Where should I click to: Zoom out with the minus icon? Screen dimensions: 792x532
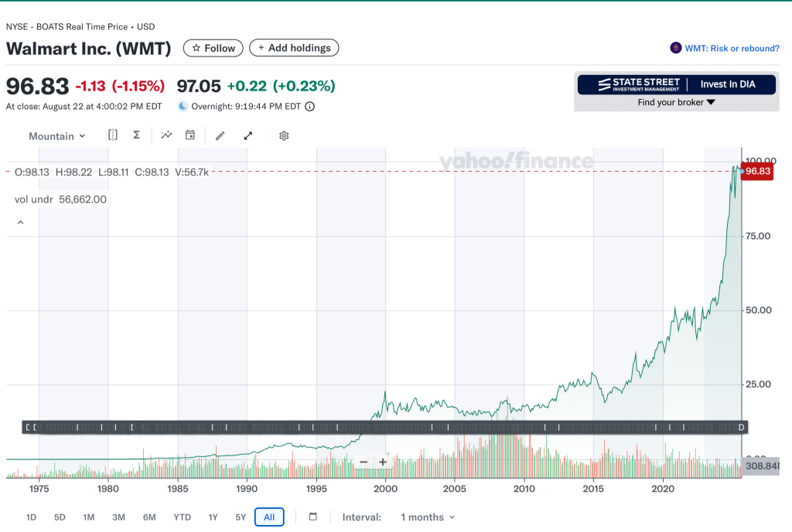pyautogui.click(x=363, y=462)
